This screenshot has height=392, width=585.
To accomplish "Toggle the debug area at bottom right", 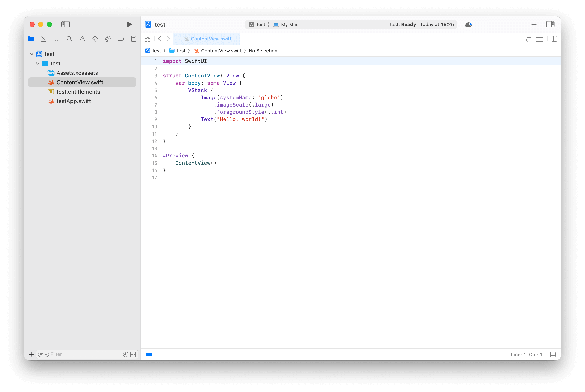I will (x=553, y=355).
